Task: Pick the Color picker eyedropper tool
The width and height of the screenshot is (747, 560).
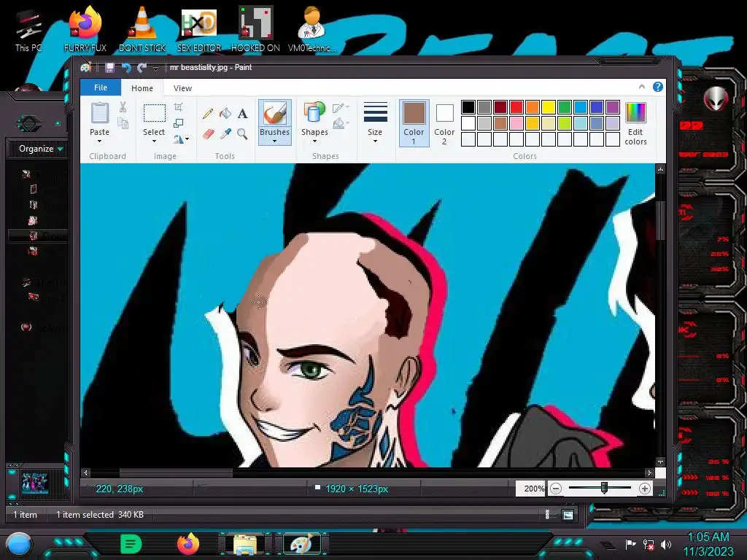Action: 225,134
